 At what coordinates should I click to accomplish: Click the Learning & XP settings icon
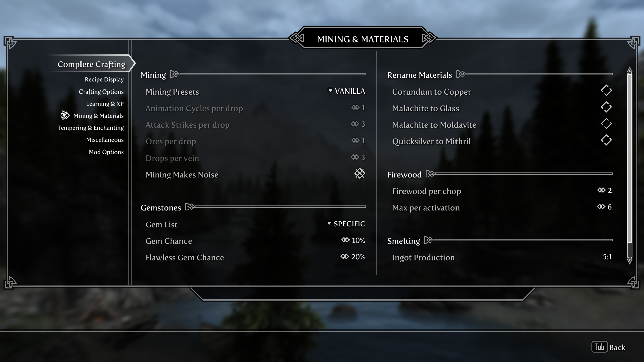coord(105,103)
